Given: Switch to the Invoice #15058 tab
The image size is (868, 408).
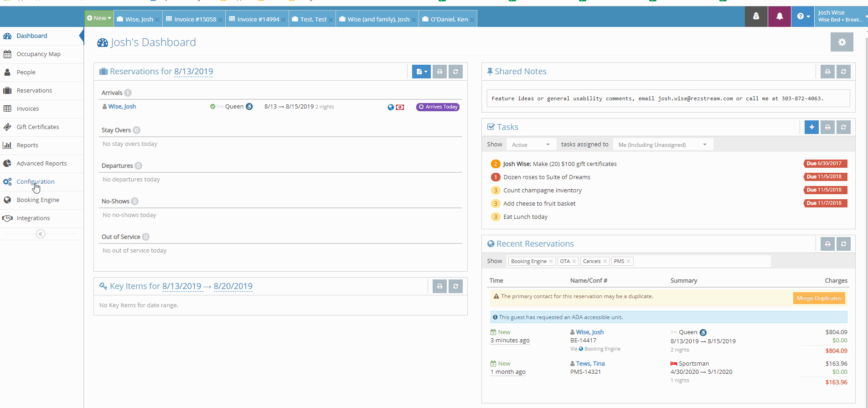Looking at the screenshot, I should pos(191,19).
